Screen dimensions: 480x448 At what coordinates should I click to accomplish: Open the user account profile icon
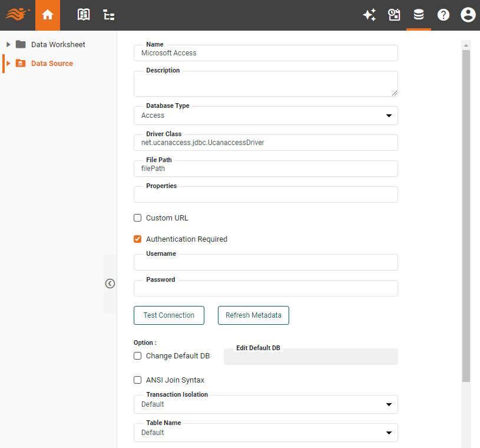click(468, 15)
